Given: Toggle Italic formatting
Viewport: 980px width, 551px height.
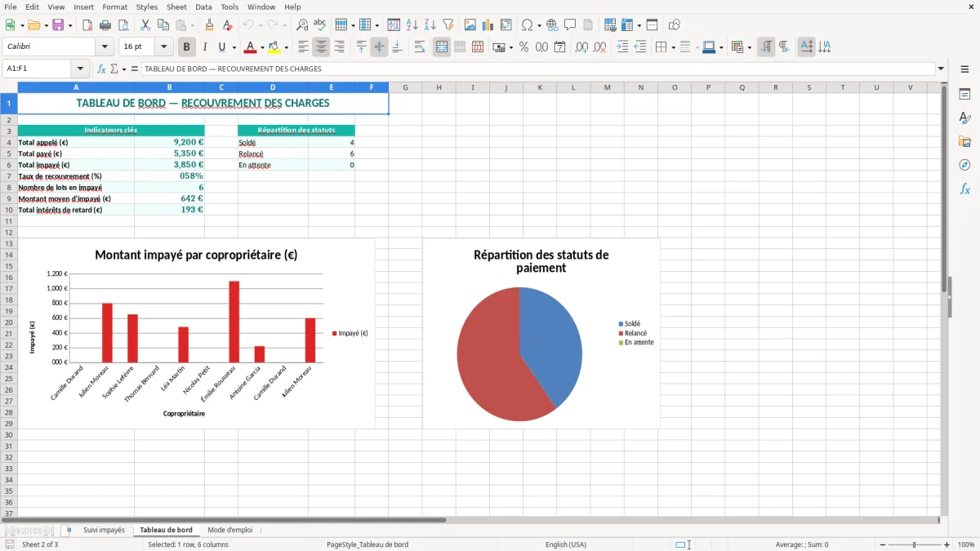Looking at the screenshot, I should pos(204,47).
